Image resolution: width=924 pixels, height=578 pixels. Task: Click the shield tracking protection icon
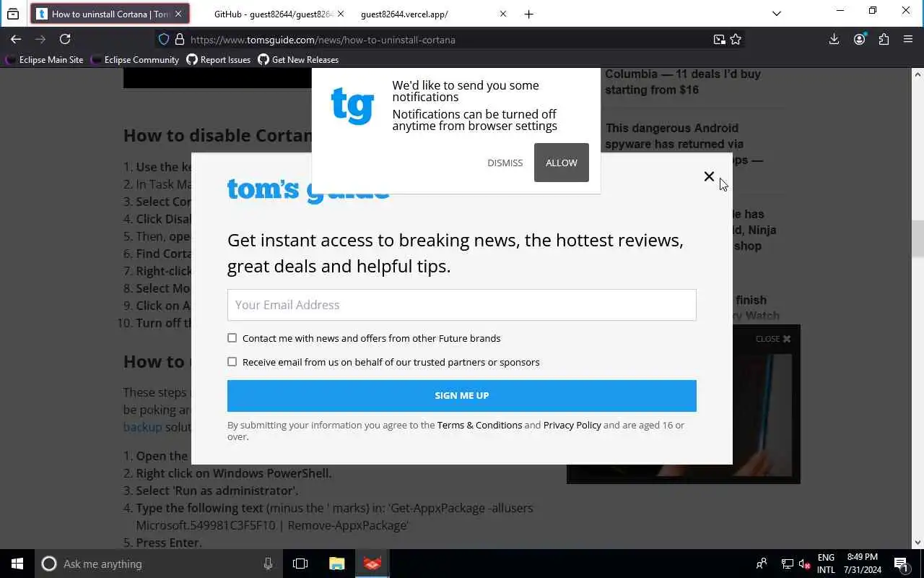pyautogui.click(x=164, y=40)
